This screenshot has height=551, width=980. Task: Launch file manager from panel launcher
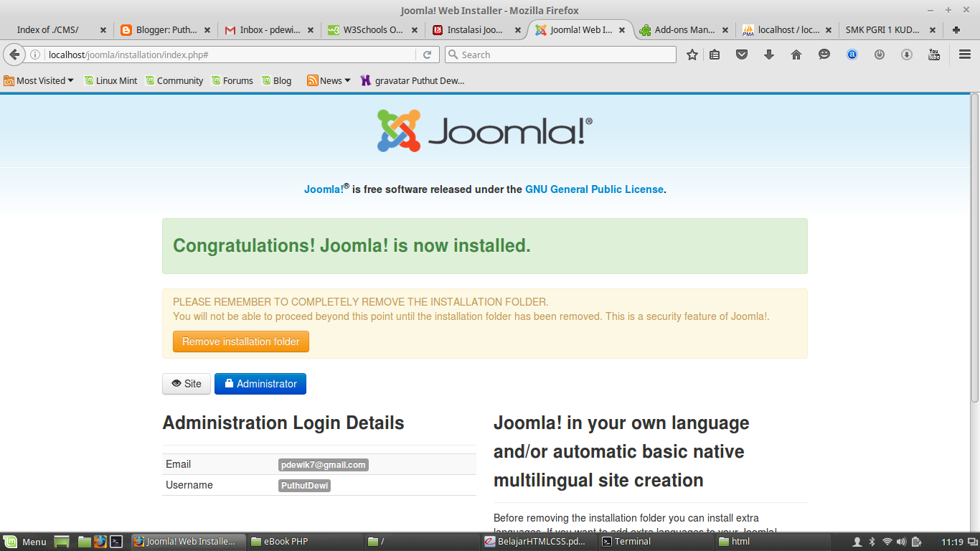(x=85, y=542)
